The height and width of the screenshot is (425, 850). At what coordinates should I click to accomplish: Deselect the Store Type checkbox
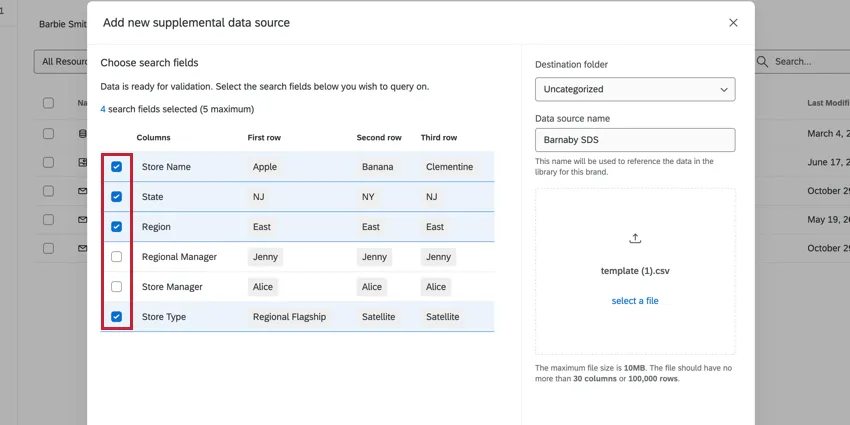117,317
